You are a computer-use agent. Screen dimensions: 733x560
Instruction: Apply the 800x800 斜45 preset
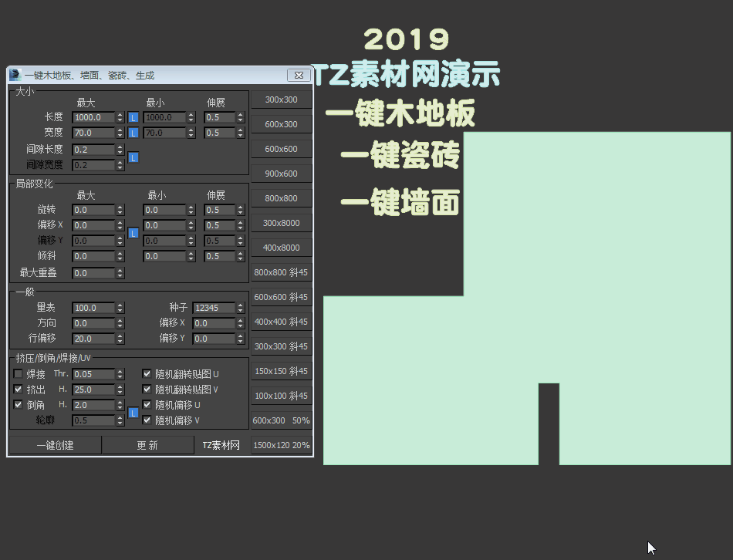pos(282,272)
